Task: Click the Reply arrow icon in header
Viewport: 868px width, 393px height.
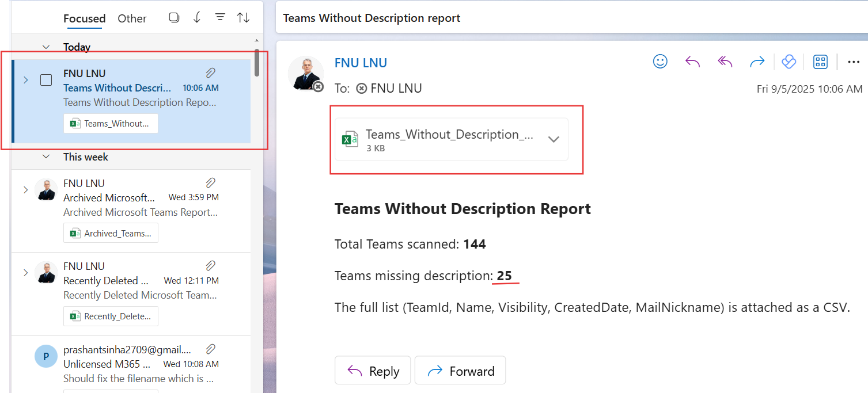Action: (x=692, y=62)
